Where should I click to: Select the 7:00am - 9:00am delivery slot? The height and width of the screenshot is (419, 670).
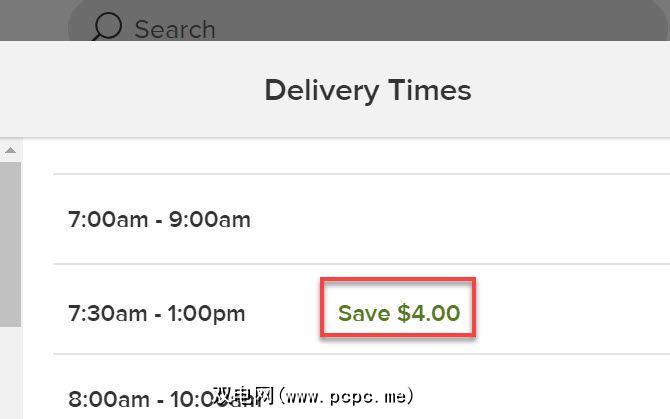click(159, 219)
